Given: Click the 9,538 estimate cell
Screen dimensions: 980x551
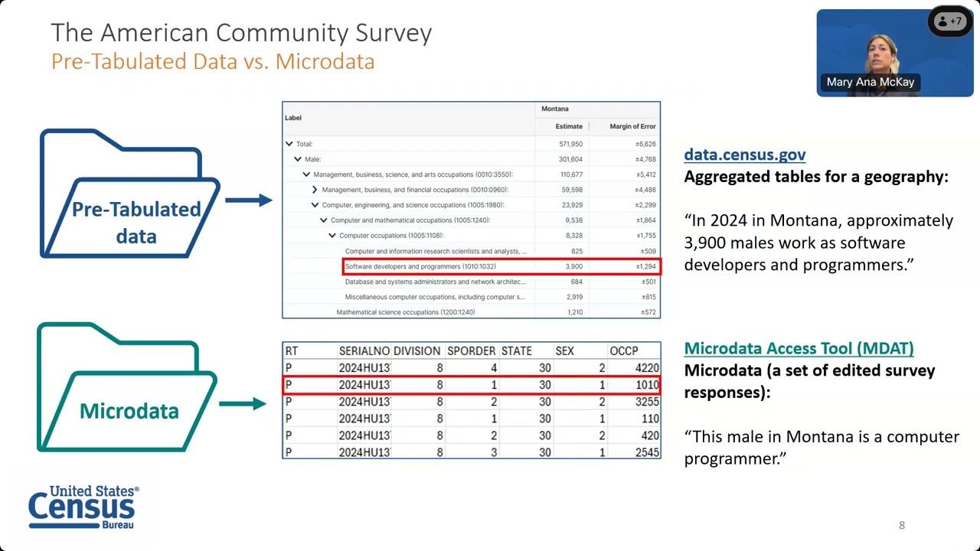Looking at the screenshot, I should 574,220.
